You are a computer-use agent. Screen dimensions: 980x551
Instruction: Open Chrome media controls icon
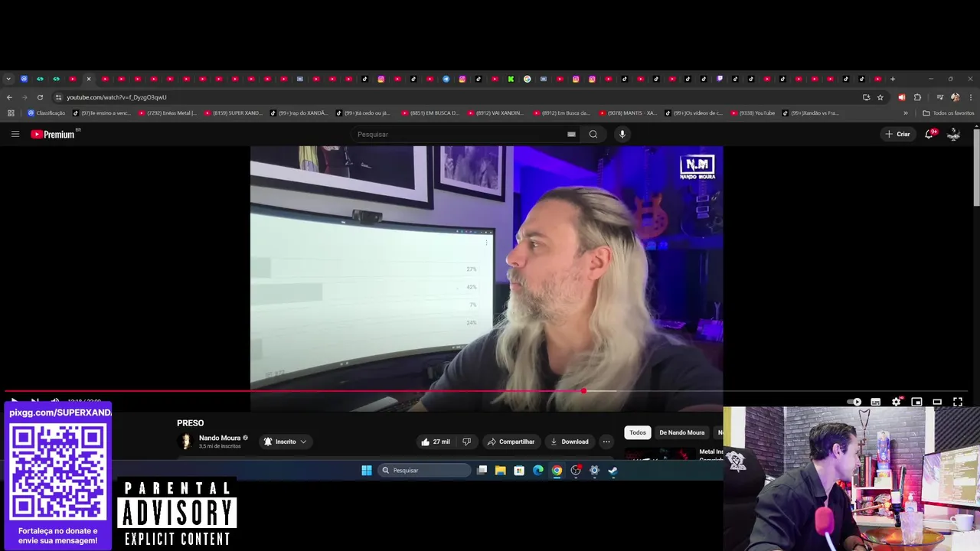point(940,97)
